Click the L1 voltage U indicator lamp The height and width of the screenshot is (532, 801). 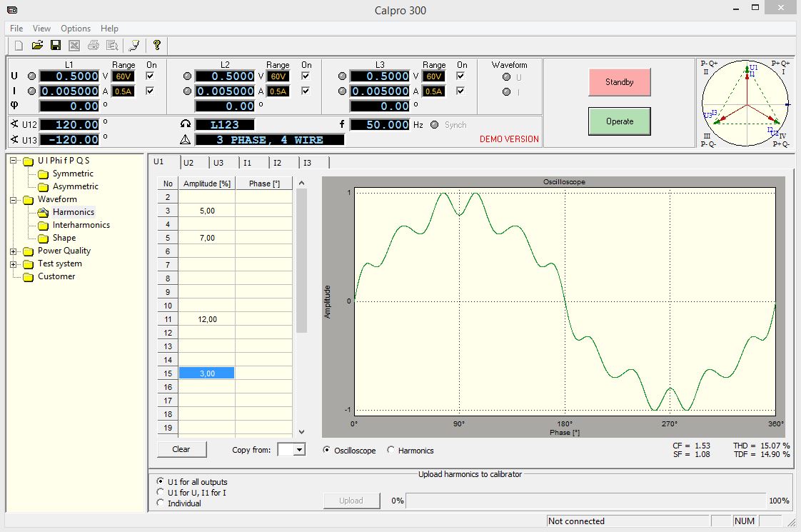click(x=31, y=76)
